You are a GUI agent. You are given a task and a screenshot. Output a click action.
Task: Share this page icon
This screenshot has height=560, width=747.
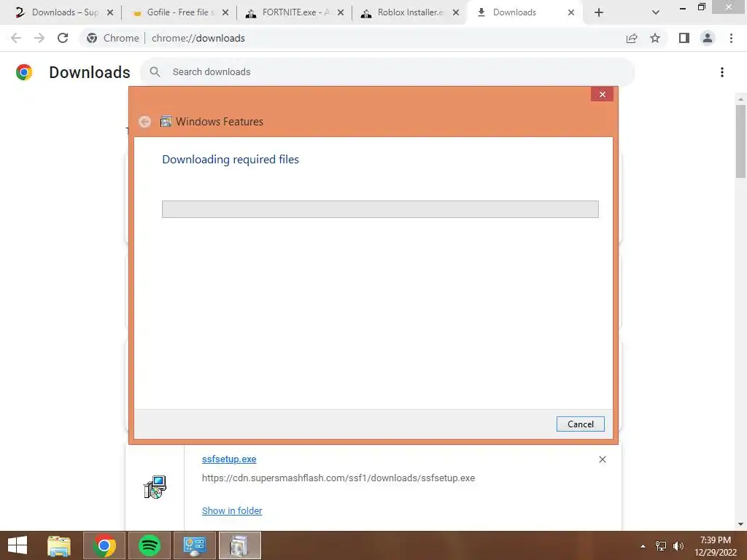click(632, 38)
